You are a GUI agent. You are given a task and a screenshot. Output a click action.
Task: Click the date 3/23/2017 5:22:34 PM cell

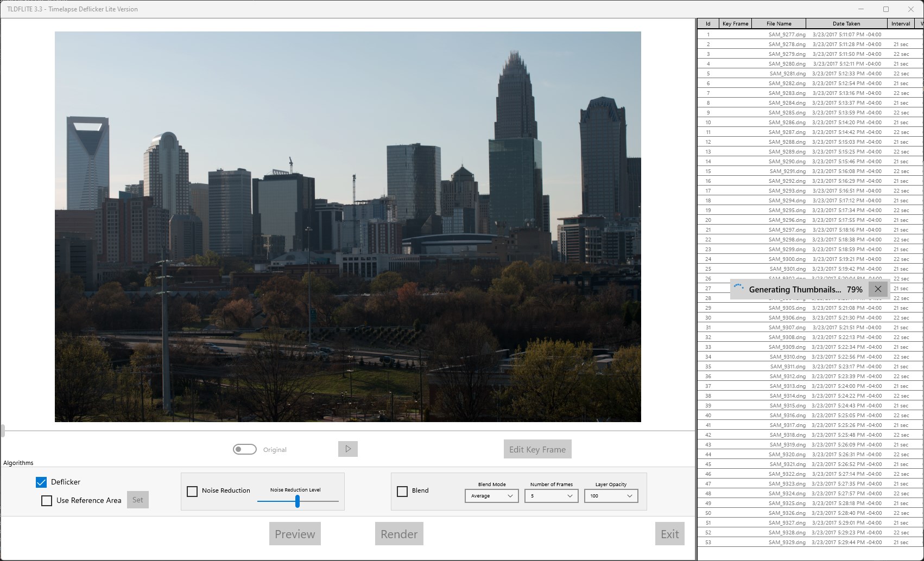(847, 347)
